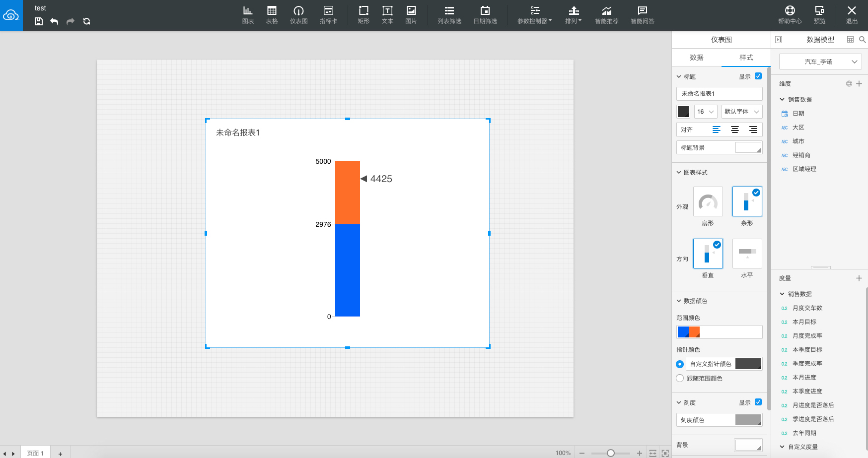Click the refresh icon in header

click(87, 21)
